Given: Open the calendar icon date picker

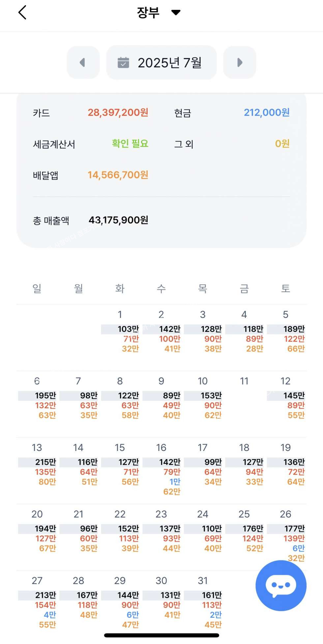Looking at the screenshot, I should tap(123, 63).
